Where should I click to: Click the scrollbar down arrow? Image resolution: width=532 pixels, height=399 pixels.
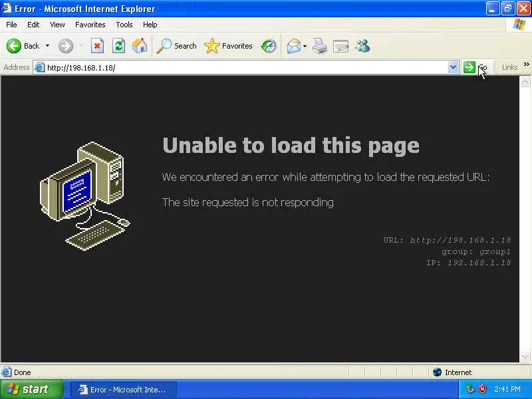pos(525,356)
